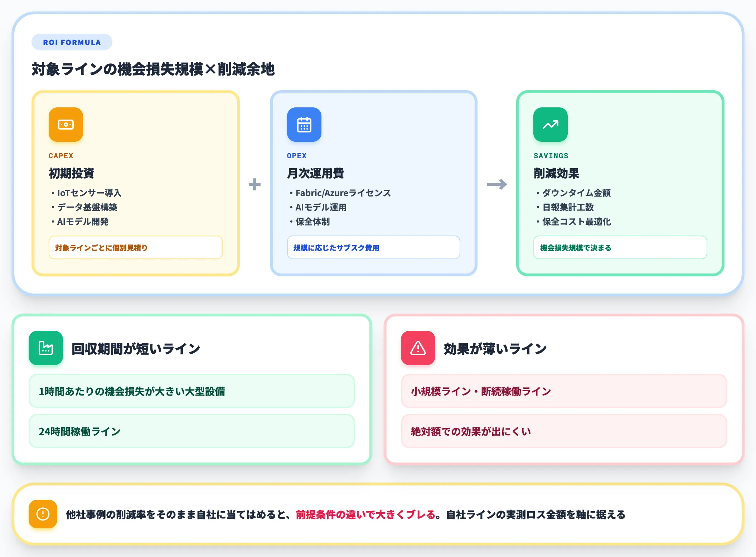The height and width of the screenshot is (557, 756).
Task: Click the plus sign between CAPEX and OPEX
Action: [x=255, y=184]
